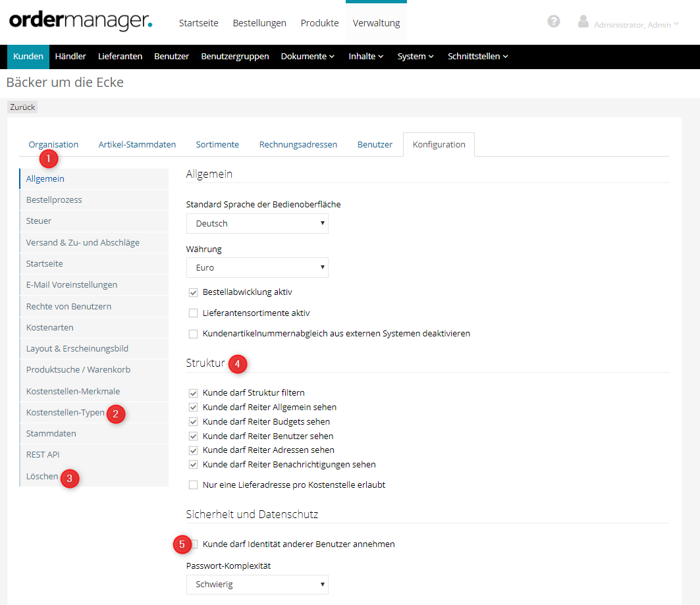Enable Lieferantensortimente aktiv checkbox
This screenshot has width=700, height=605.
click(193, 313)
